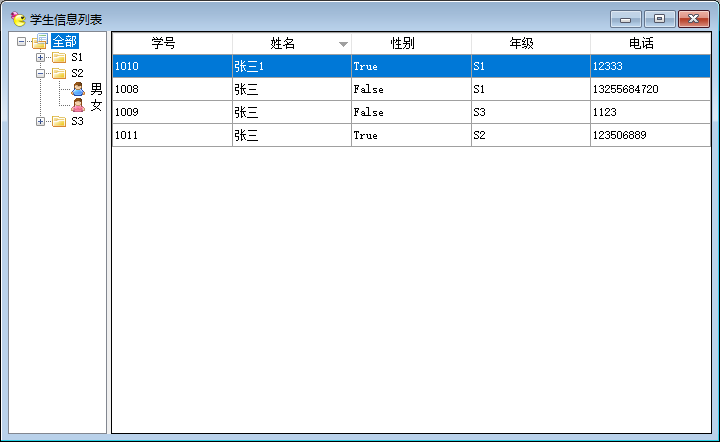Expand the S1 tree node

pos(41,58)
